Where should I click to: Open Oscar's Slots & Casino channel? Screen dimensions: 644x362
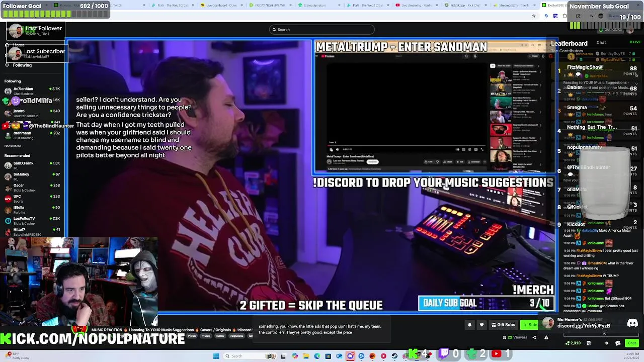pos(32,187)
